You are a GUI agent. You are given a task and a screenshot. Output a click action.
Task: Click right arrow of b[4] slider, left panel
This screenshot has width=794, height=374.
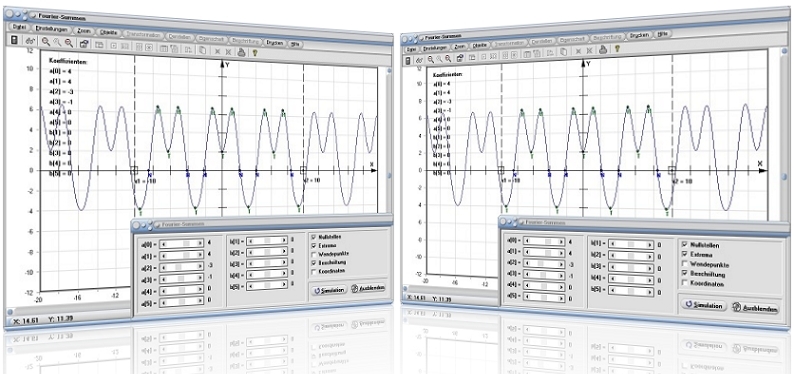(x=284, y=274)
